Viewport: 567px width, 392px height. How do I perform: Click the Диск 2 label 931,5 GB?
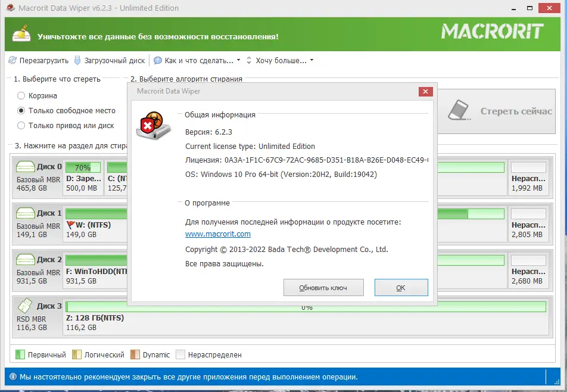(38, 270)
